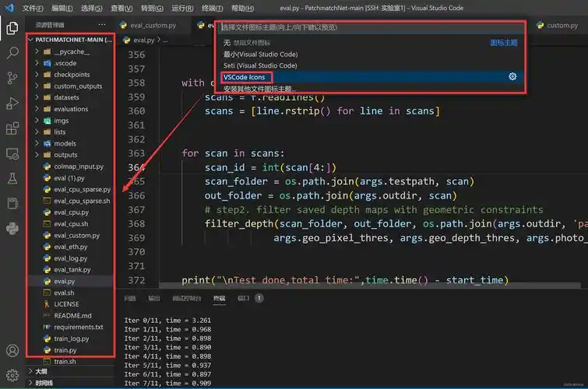This screenshot has width=588, height=389.
Task: Open the Extensions view
Action: 12,128
